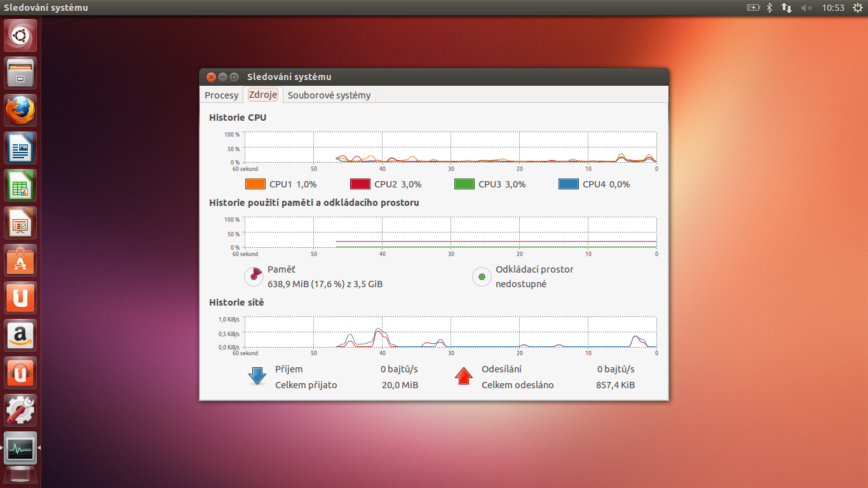Click the blue Příjem download arrow
Image resolution: width=868 pixels, height=488 pixels.
point(257,376)
